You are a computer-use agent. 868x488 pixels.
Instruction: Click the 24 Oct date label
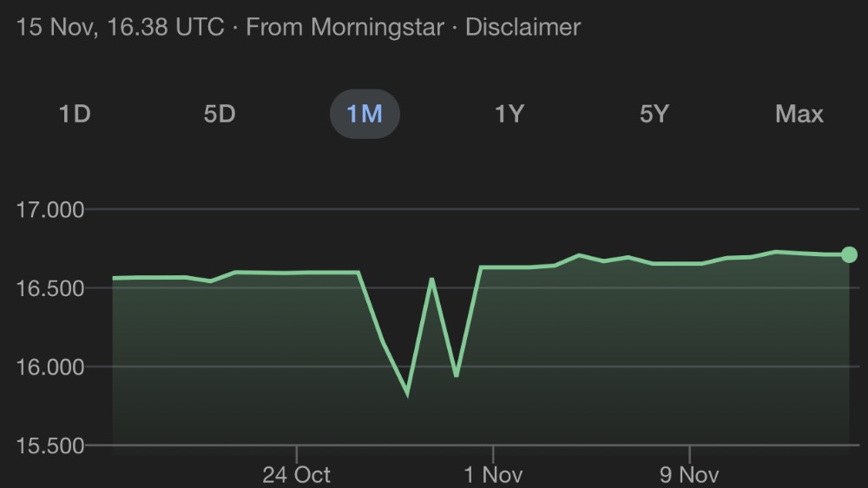[x=296, y=474]
